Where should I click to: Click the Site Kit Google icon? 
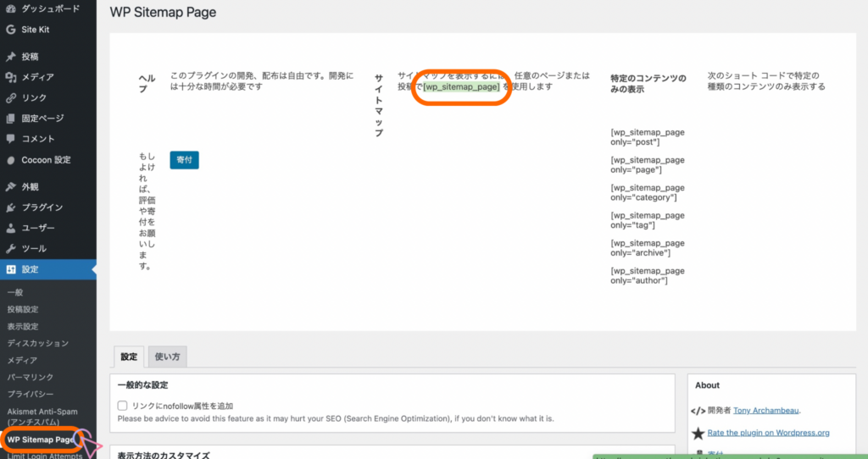[10, 29]
